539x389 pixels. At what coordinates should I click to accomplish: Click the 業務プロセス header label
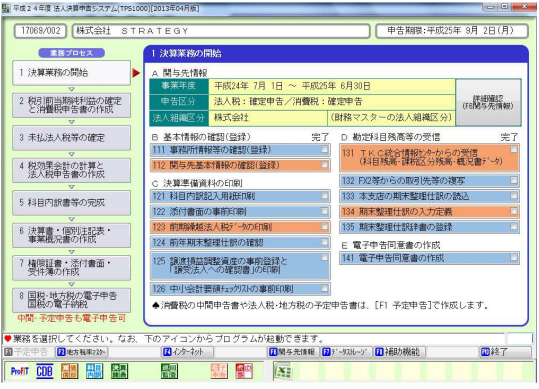pos(72,53)
